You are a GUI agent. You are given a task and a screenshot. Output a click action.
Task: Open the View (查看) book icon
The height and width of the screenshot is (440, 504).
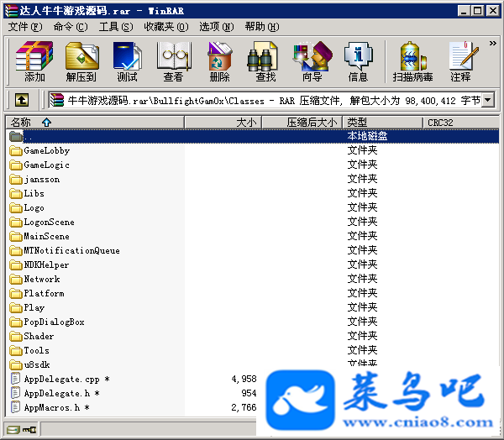point(174,56)
